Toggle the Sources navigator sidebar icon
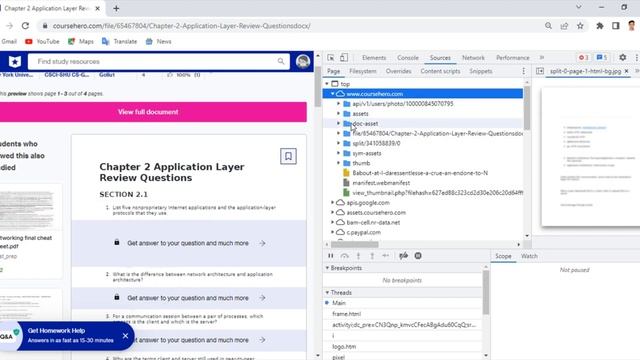Viewport: 640px width, 360px height. point(540,71)
